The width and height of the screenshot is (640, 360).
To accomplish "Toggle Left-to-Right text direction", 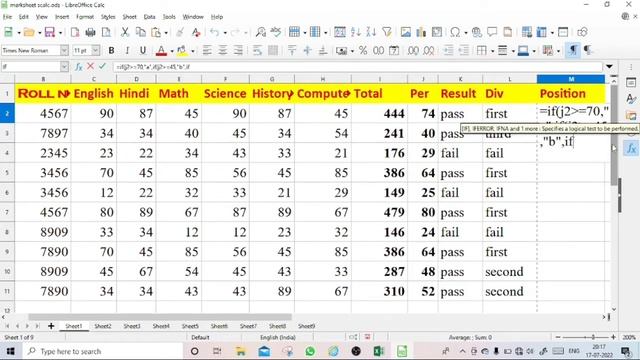I will 573,50.
